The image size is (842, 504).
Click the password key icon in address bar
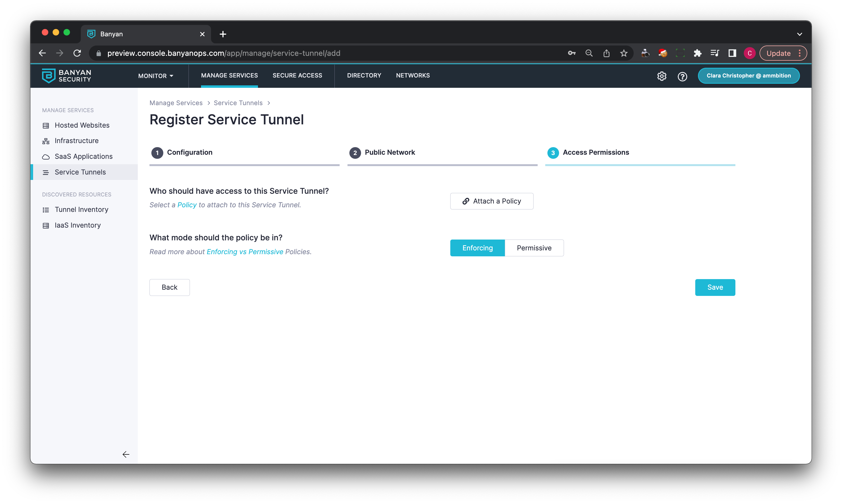click(572, 53)
